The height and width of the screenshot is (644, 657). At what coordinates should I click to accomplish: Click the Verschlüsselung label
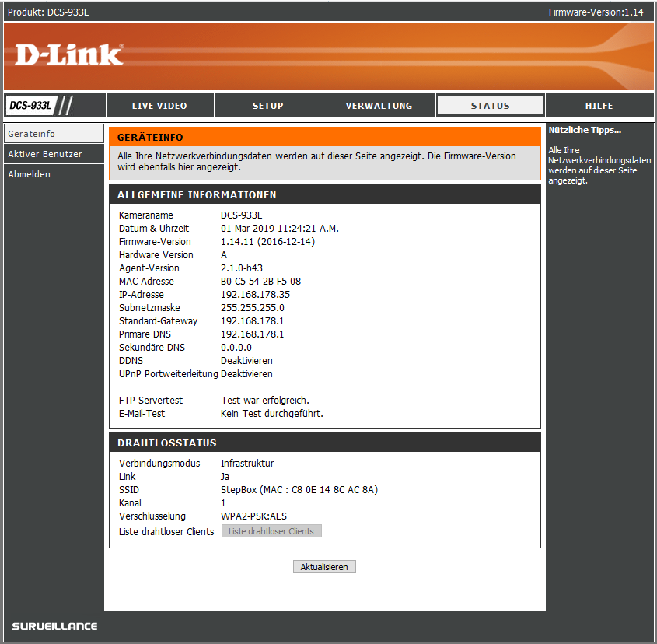pyautogui.click(x=152, y=516)
